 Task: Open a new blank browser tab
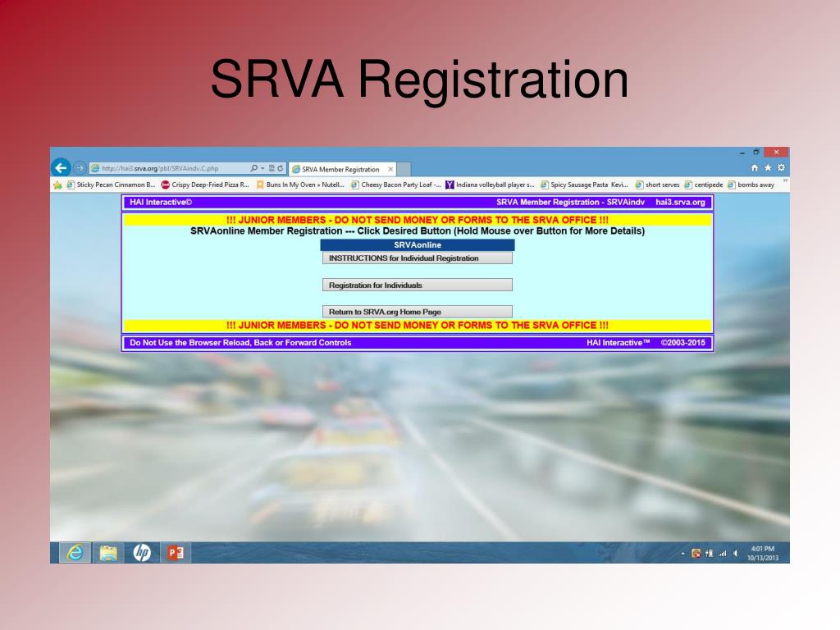pyautogui.click(x=404, y=169)
